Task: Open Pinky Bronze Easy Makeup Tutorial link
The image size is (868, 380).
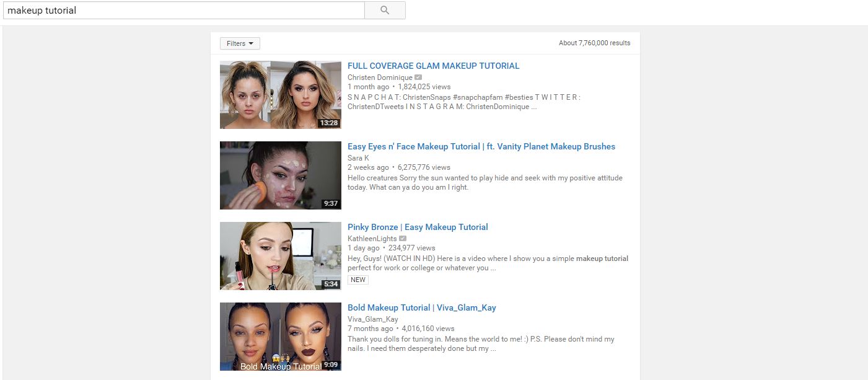Action: (x=418, y=227)
